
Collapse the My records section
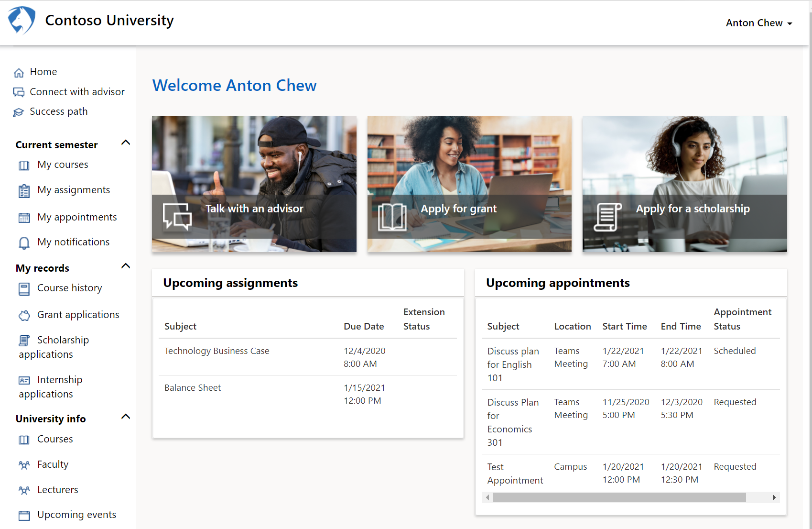(x=126, y=266)
